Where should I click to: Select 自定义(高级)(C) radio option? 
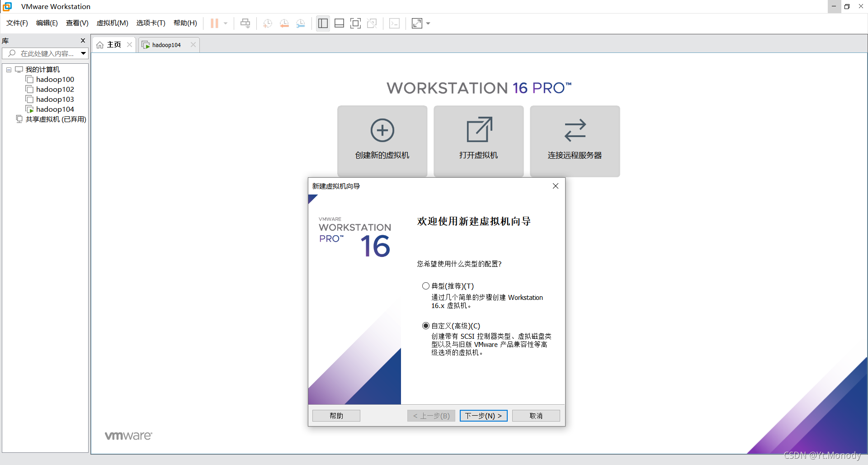click(x=425, y=326)
